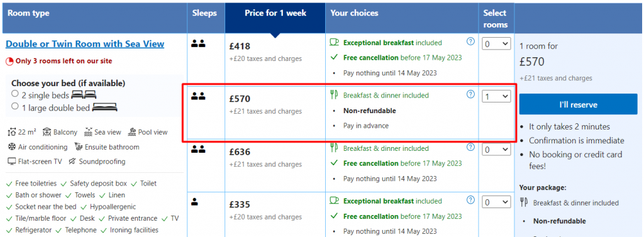
Task: Click the Ensuite bathroom icon
Action: [79, 147]
